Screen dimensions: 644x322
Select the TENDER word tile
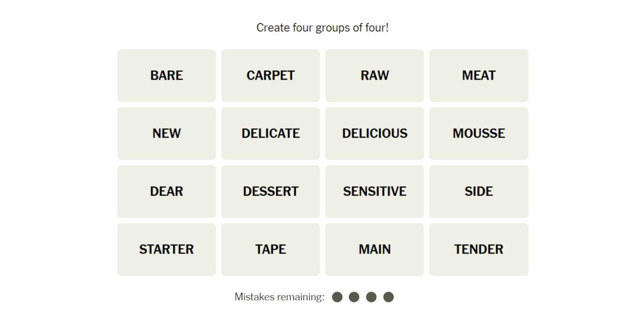[x=479, y=249]
